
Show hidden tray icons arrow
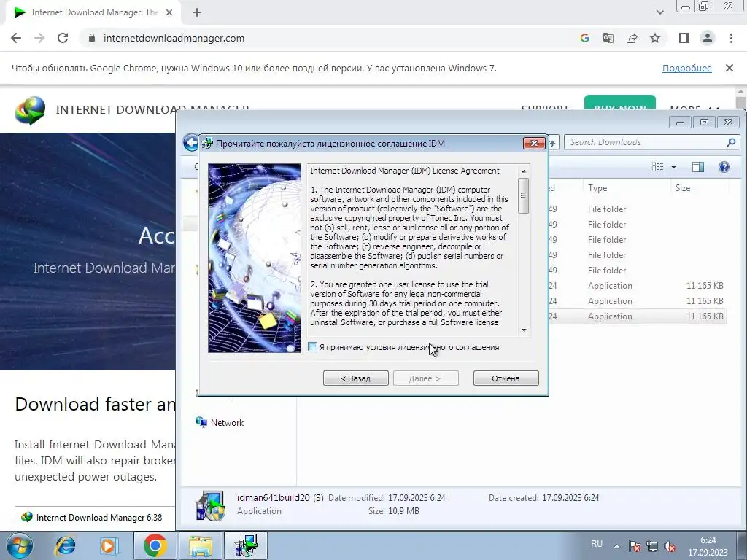click(x=616, y=545)
